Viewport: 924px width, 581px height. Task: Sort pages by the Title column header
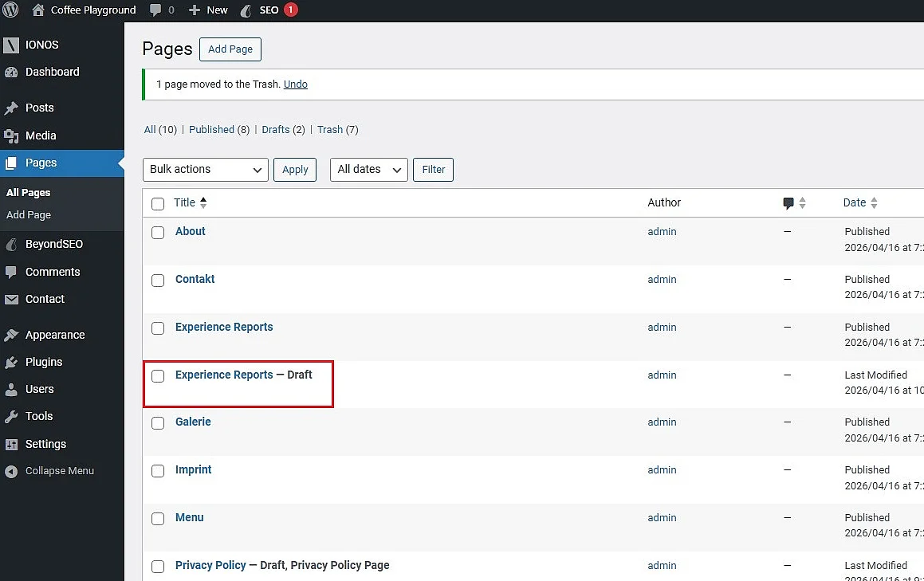pyautogui.click(x=184, y=202)
